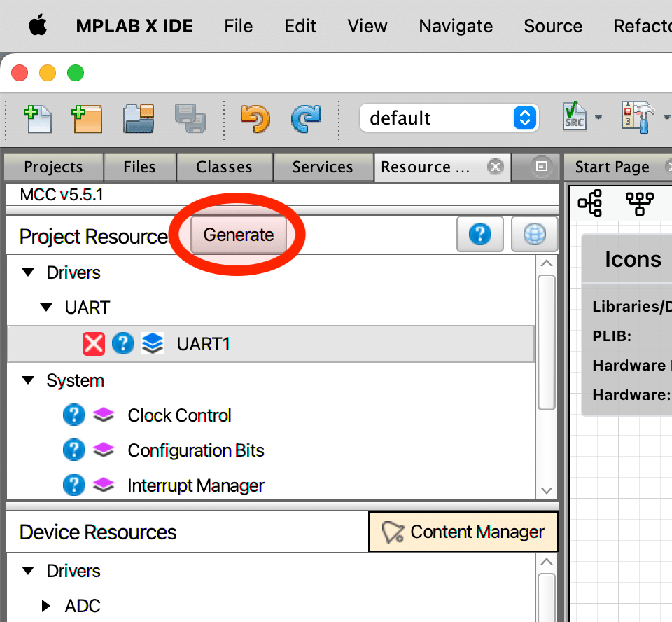
Task: Open help for Configuration Bits
Action: [x=74, y=450]
